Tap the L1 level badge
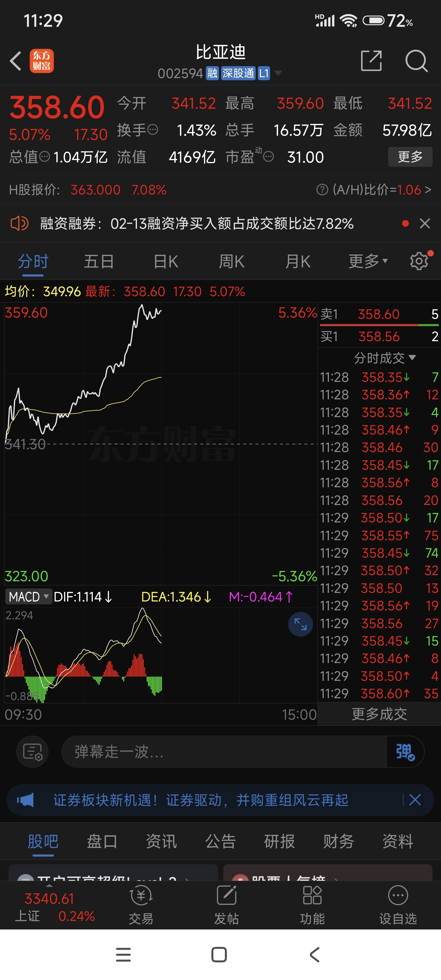 coord(264,73)
